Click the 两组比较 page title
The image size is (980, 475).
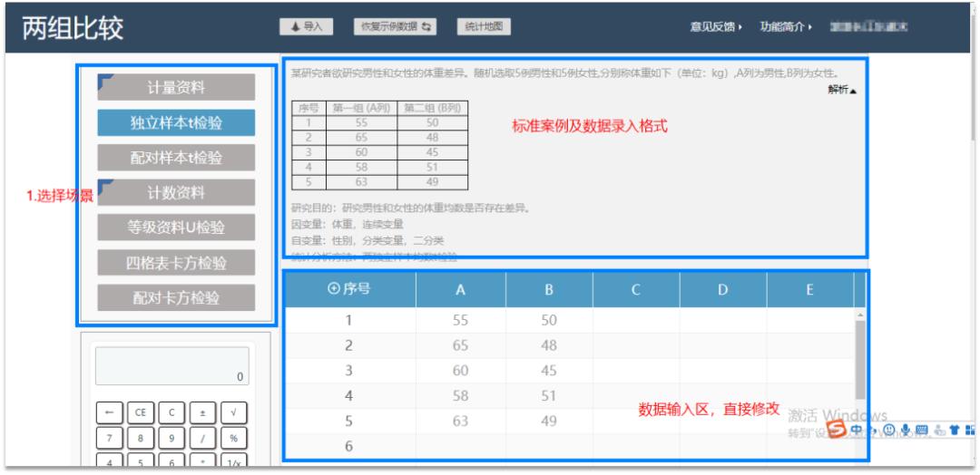[x=73, y=29]
